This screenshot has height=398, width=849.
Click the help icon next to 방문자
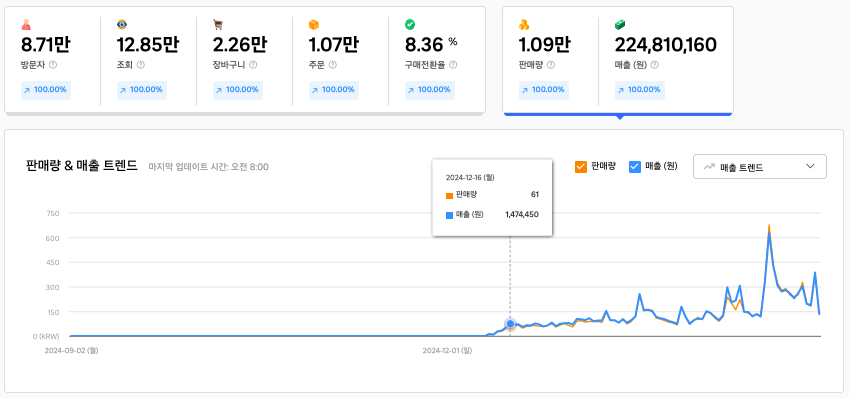point(53,65)
